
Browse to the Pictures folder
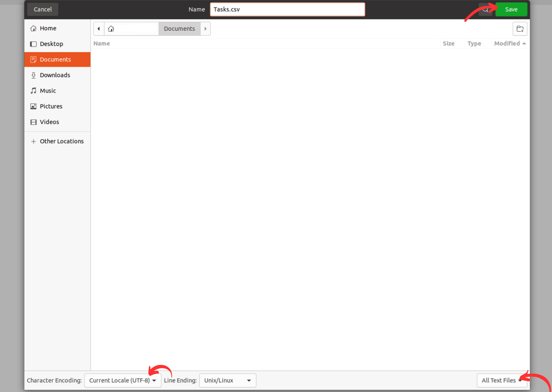[51, 106]
